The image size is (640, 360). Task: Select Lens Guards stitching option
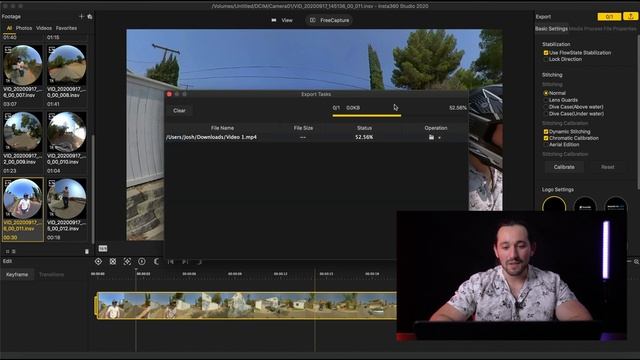pos(546,100)
